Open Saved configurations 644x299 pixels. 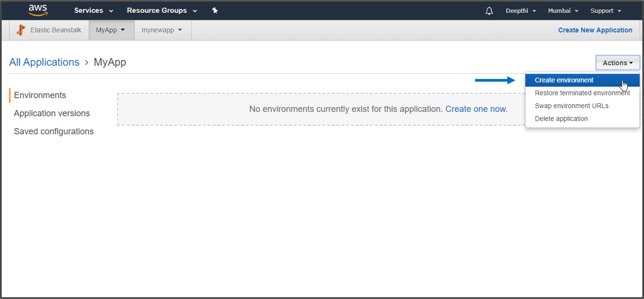[54, 131]
